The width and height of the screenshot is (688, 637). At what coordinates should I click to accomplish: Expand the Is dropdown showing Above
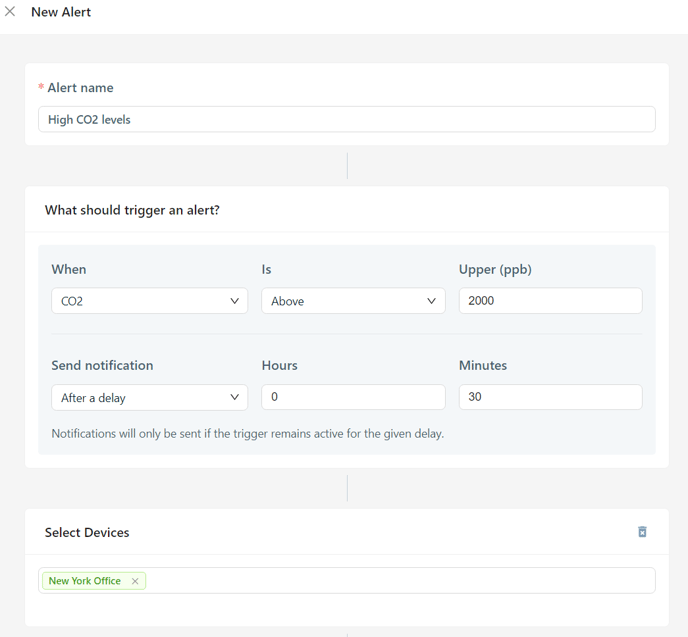click(353, 301)
